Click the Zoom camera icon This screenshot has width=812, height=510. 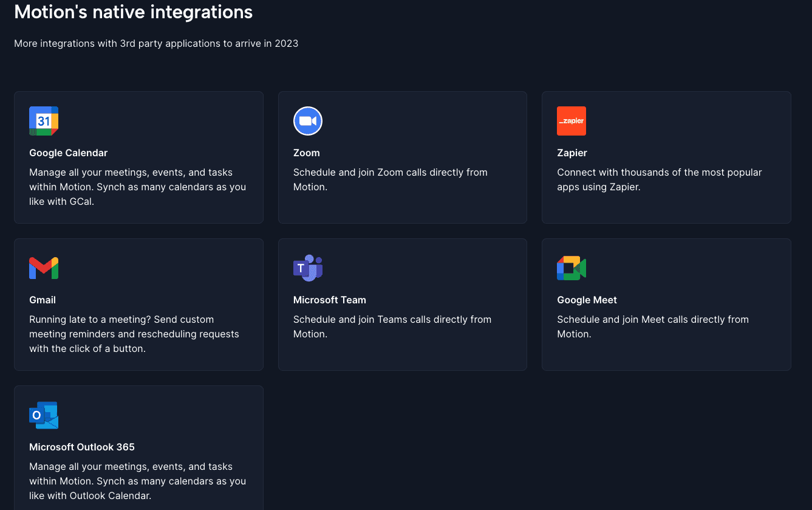(307, 121)
